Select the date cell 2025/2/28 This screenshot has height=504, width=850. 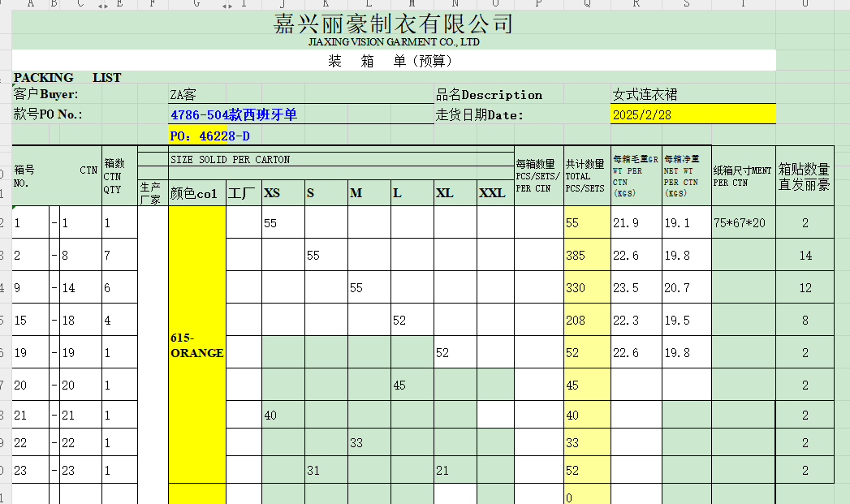pyautogui.click(x=641, y=114)
